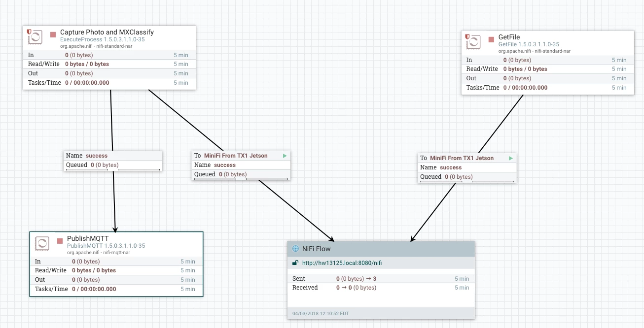The width and height of the screenshot is (644, 328).
Task: Click the green play arrow on right connection
Action: (510, 158)
